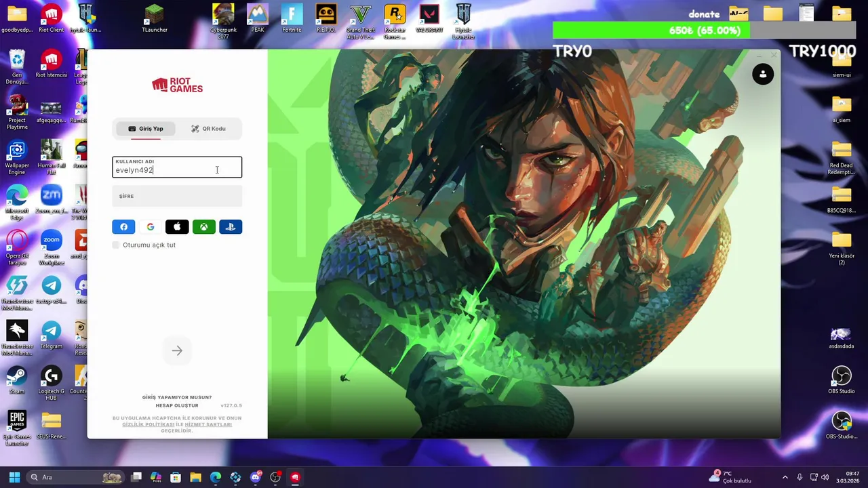Image resolution: width=868 pixels, height=488 pixels.
Task: Open OBS Studio desktop shortcut
Action: click(842, 380)
